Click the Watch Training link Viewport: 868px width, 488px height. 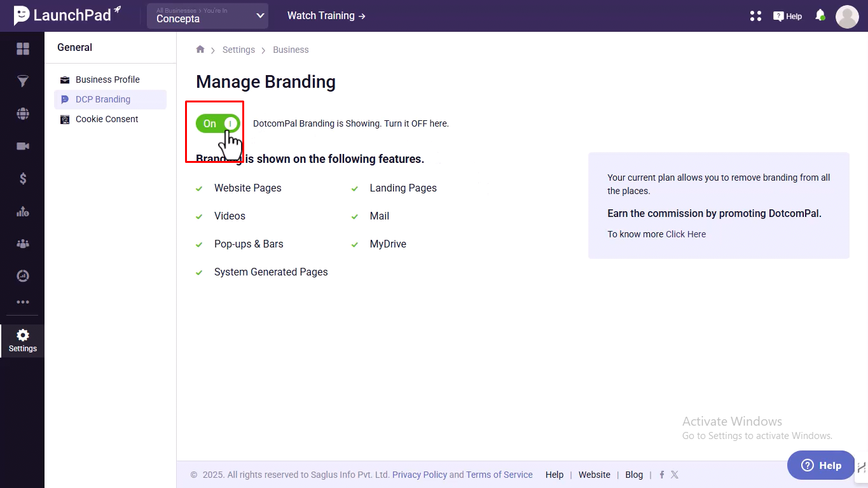pyautogui.click(x=326, y=16)
